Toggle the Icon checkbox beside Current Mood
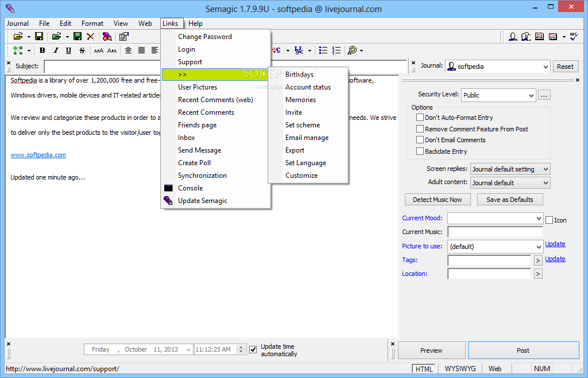Image resolution: width=588 pixels, height=378 pixels. point(549,220)
